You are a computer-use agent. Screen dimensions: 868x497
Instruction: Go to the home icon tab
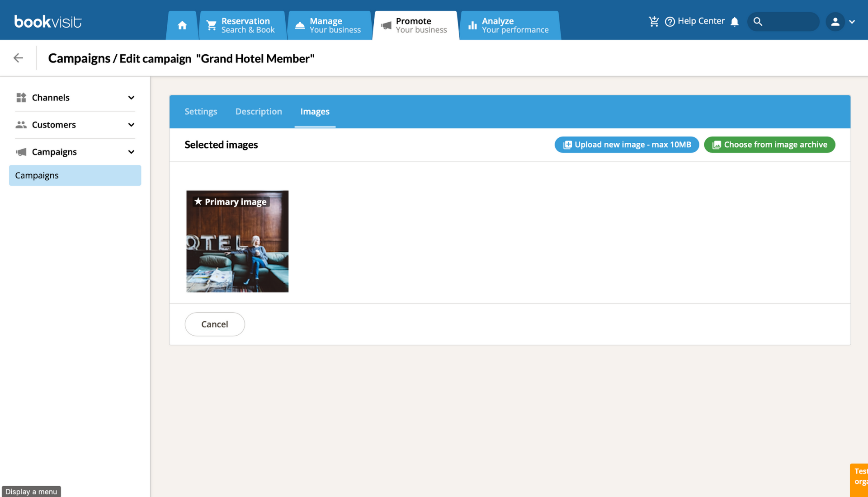click(x=182, y=25)
